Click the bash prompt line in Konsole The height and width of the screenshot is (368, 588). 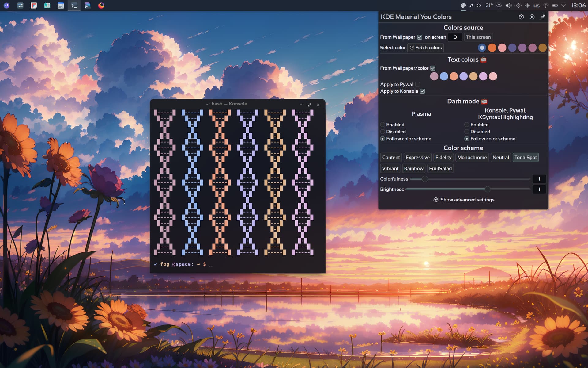[x=183, y=264]
